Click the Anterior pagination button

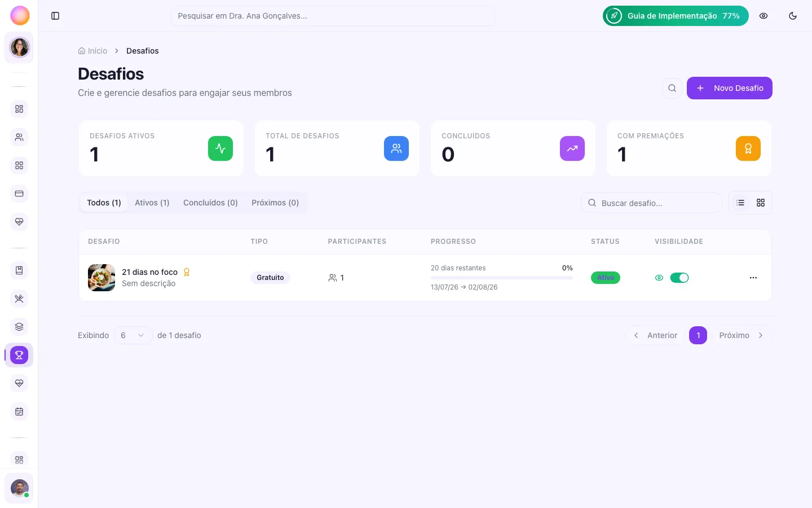pos(655,335)
